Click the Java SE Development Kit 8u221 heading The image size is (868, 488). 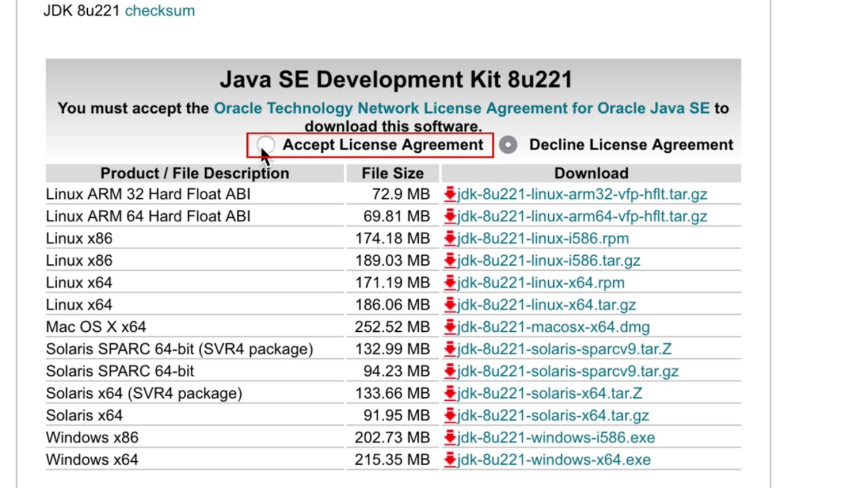396,80
